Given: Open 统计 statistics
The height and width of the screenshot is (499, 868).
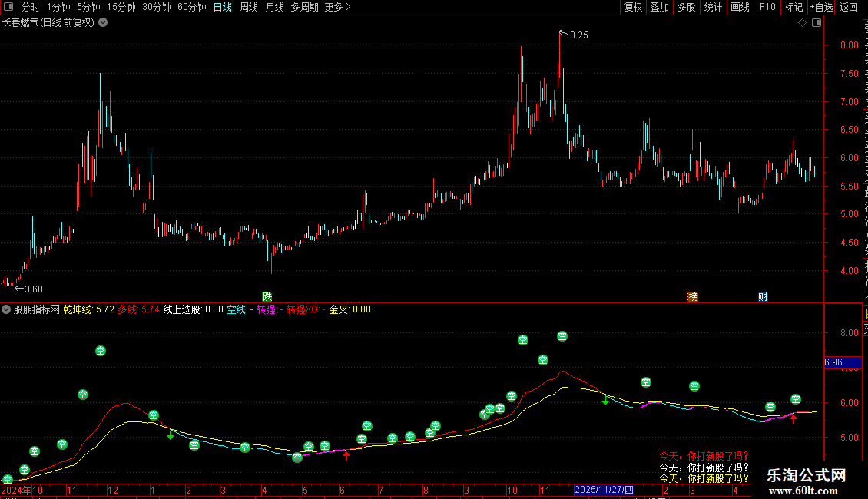Looking at the screenshot, I should (712, 7).
